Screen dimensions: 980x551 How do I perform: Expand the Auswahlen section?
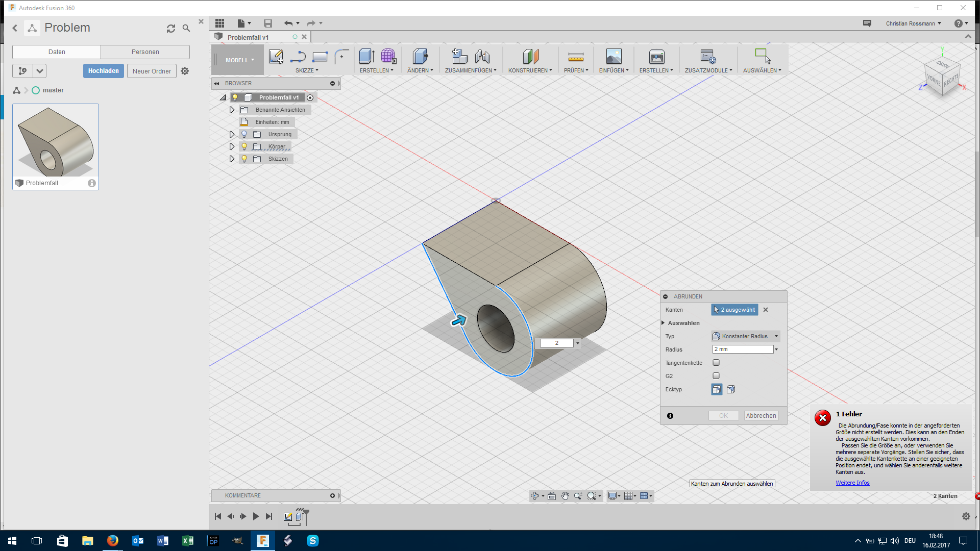pos(664,323)
